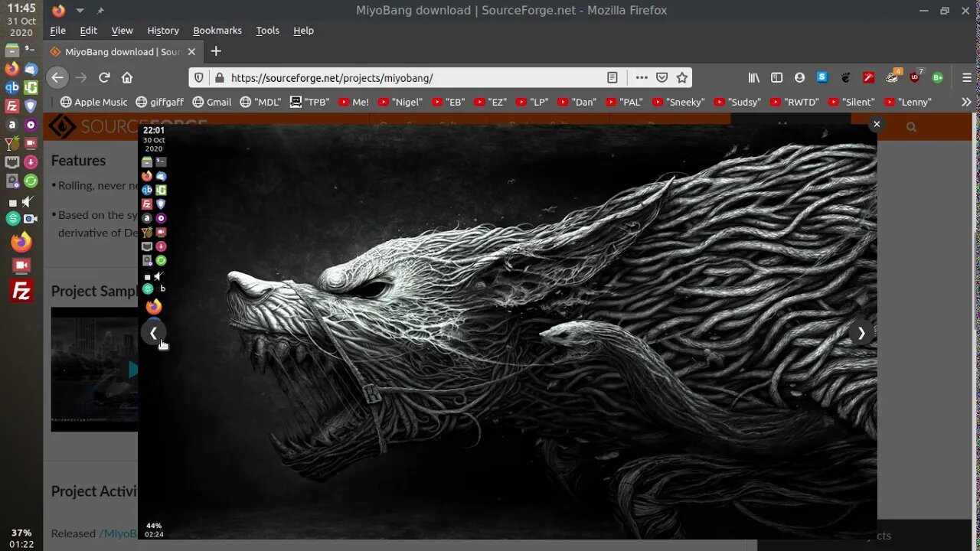Open the "Sneeky" YouTube bookmark
The image size is (980, 551).
679,102
